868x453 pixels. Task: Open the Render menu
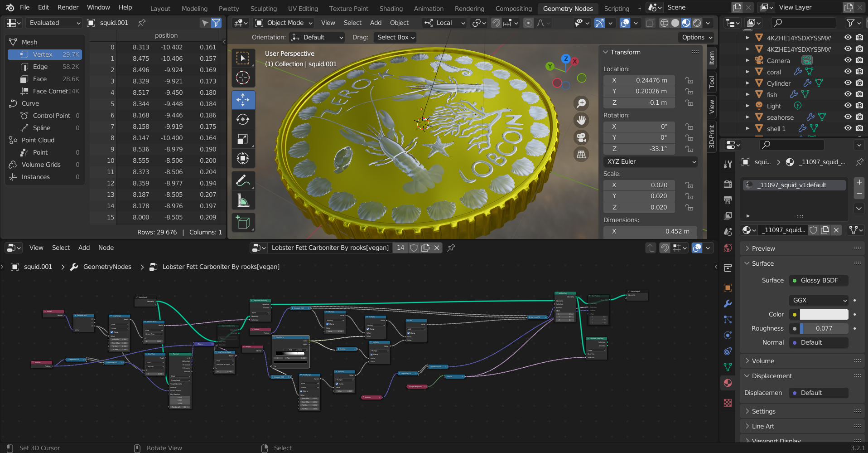pos(68,7)
